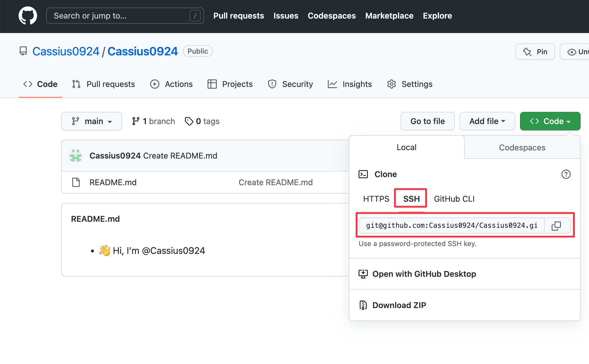Viewport: 589px width, 364px height.
Task: Open the README.md file in file list
Action: (113, 182)
